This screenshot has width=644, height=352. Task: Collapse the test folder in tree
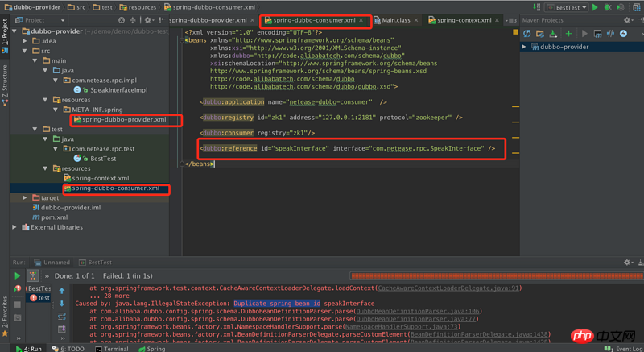[x=35, y=129]
